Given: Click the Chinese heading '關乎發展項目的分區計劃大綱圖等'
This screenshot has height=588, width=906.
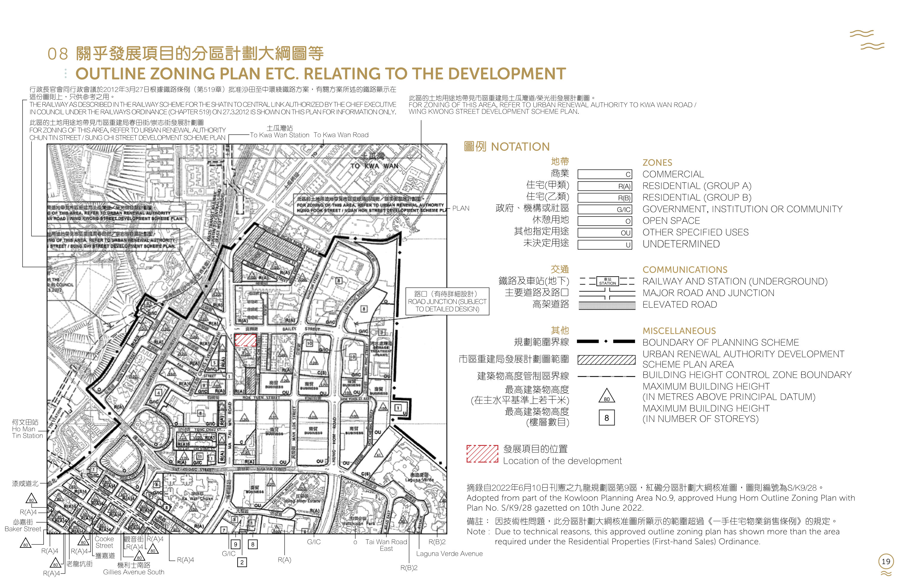Looking at the screenshot, I should coord(200,53).
